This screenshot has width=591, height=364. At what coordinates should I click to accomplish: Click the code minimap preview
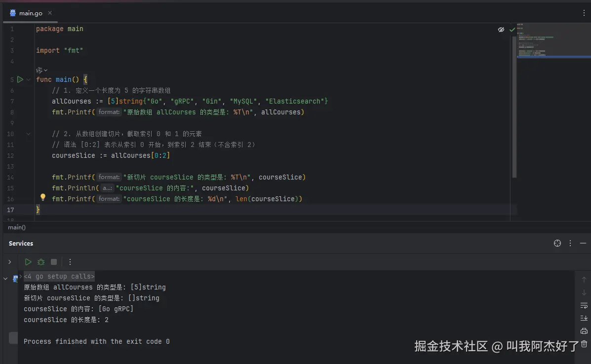[553, 40]
